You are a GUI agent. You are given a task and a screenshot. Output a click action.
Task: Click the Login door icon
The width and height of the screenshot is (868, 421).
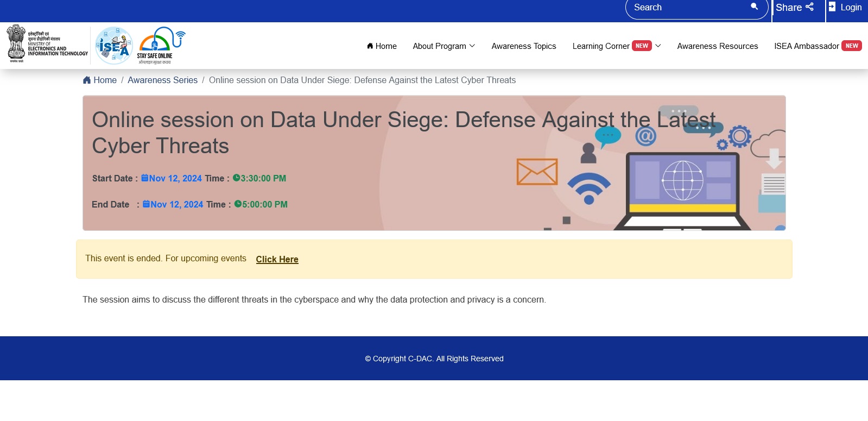coord(832,7)
